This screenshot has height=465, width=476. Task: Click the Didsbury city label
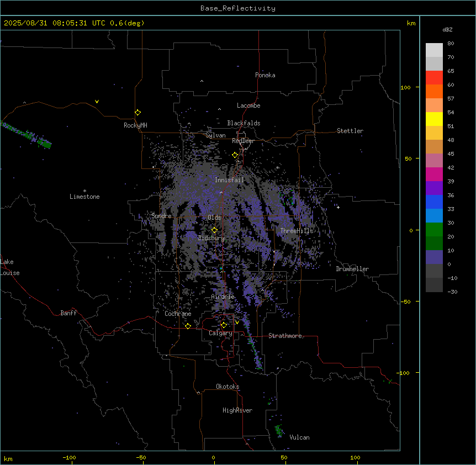click(x=211, y=238)
